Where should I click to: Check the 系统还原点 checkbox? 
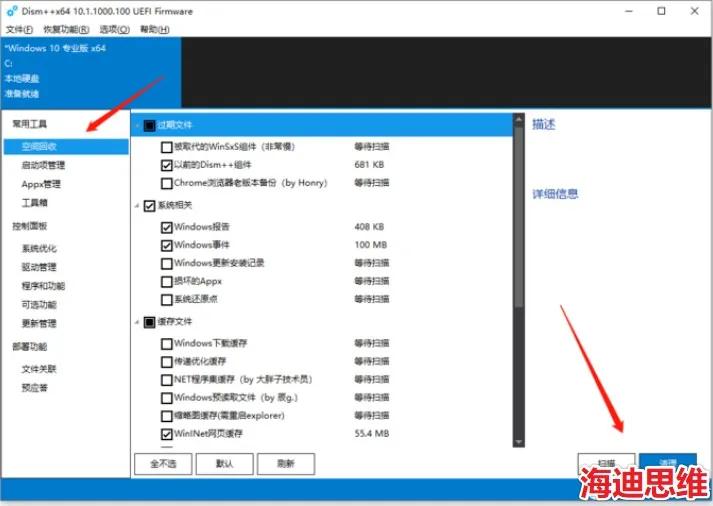pos(167,300)
